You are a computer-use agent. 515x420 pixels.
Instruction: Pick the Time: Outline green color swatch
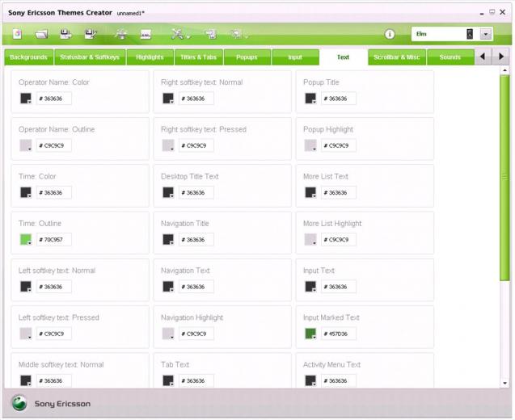click(26, 239)
